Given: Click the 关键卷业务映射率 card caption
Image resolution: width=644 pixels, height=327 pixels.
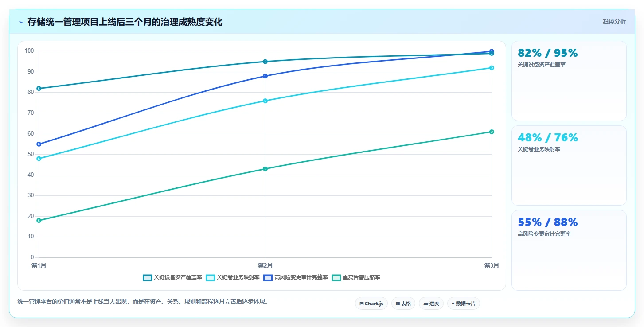Looking at the screenshot, I should click(539, 149).
